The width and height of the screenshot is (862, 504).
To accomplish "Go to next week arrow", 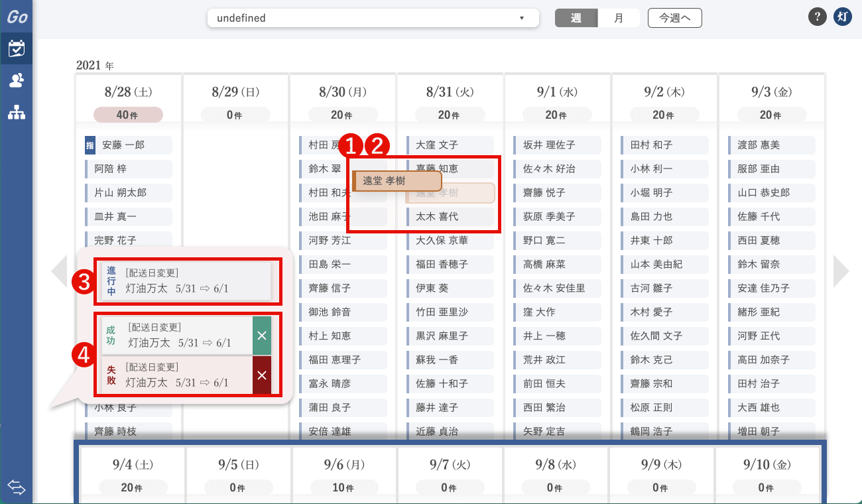I will pos(841,271).
